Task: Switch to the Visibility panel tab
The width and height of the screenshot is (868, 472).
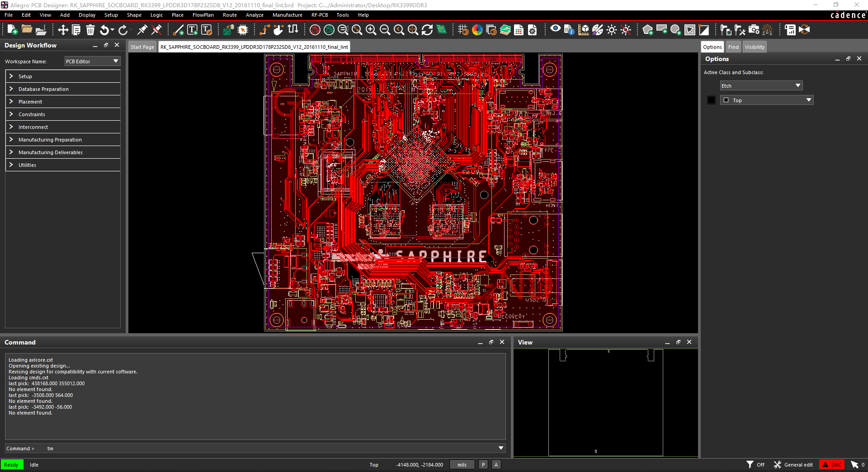Action: click(755, 47)
